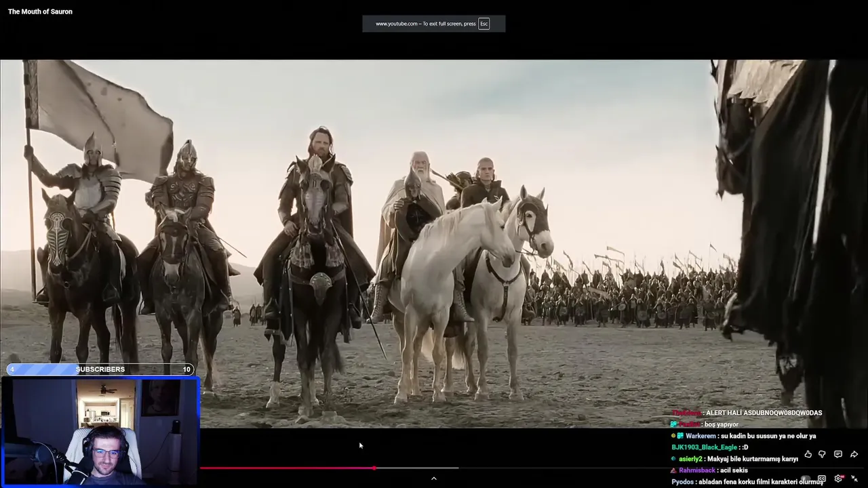Toggle closed captions (CC) button
The width and height of the screenshot is (868, 488).
822,479
